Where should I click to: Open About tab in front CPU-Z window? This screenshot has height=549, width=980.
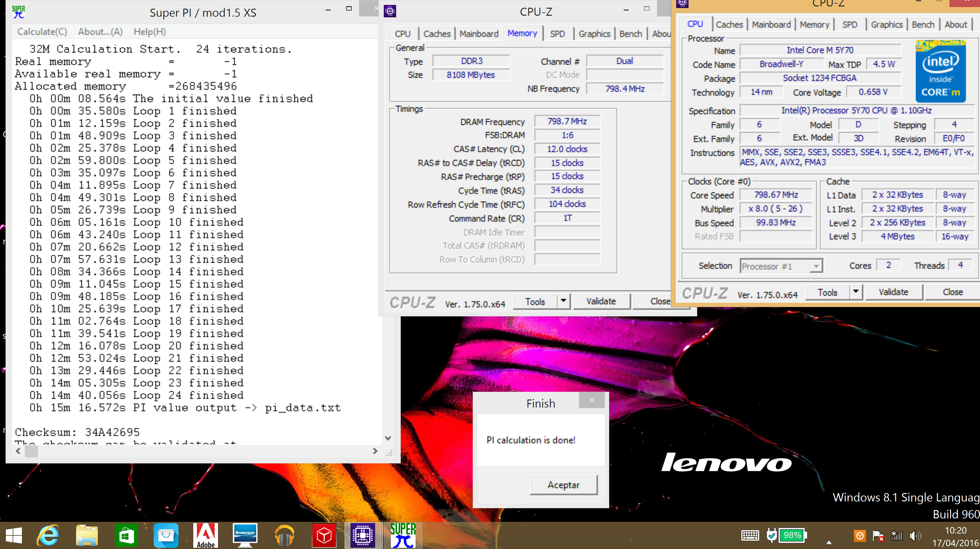tap(956, 25)
